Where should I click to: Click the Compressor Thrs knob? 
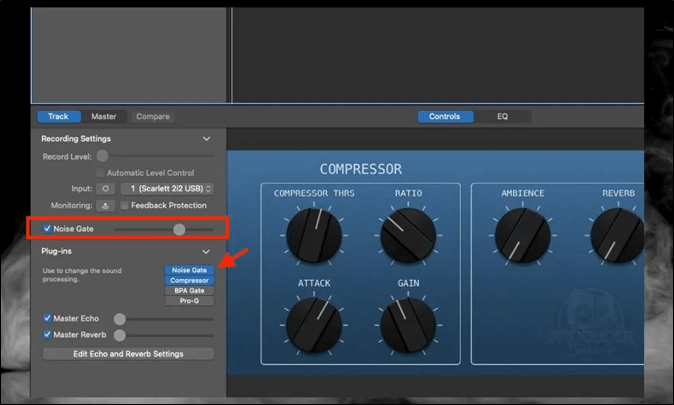[x=314, y=236]
